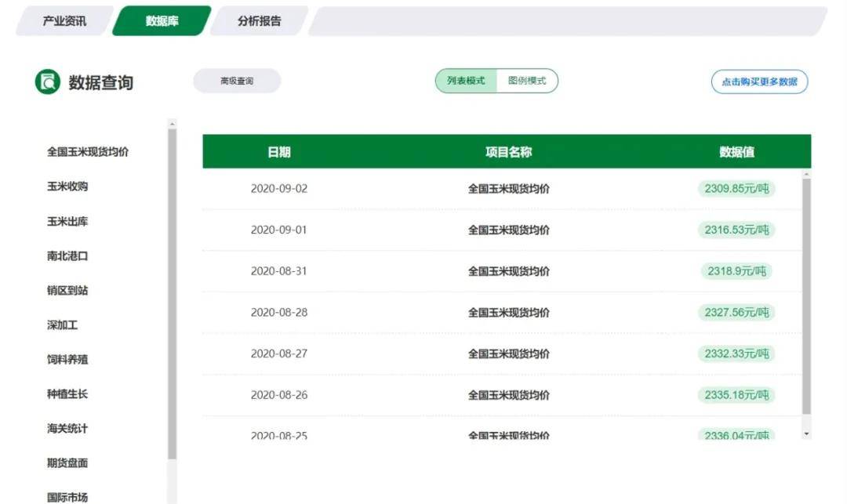
Task: Click the table scrollbar down arrow
Action: pyautogui.click(x=806, y=433)
